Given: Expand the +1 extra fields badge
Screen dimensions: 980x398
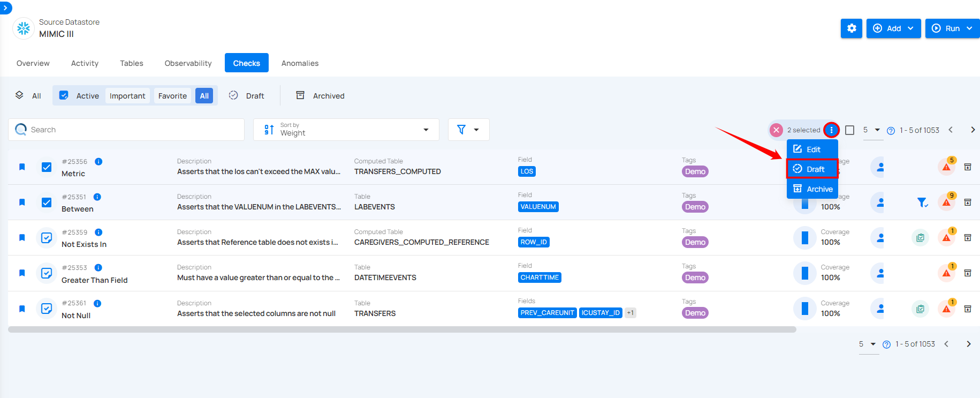Looking at the screenshot, I should click(630, 313).
